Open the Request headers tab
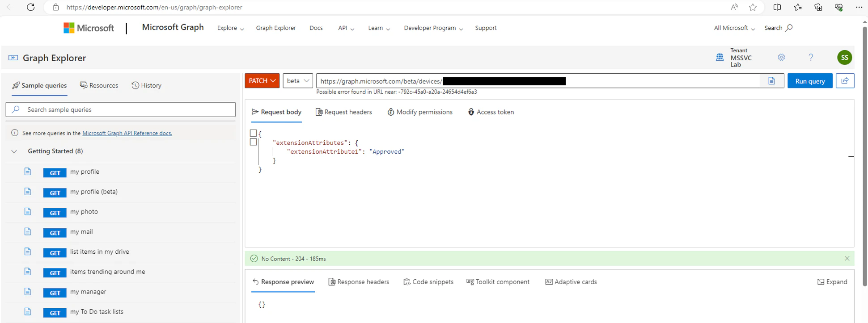Viewport: 868px width, 323px height. pyautogui.click(x=343, y=112)
